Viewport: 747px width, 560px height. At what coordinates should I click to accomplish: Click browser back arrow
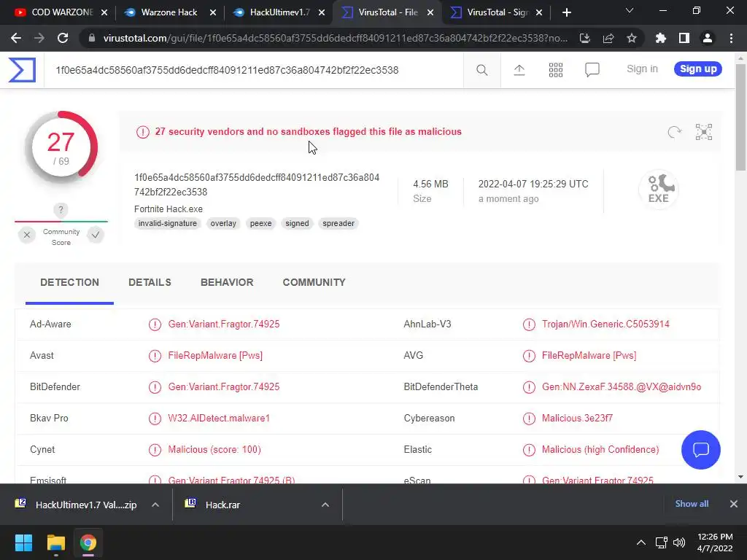(x=16, y=38)
